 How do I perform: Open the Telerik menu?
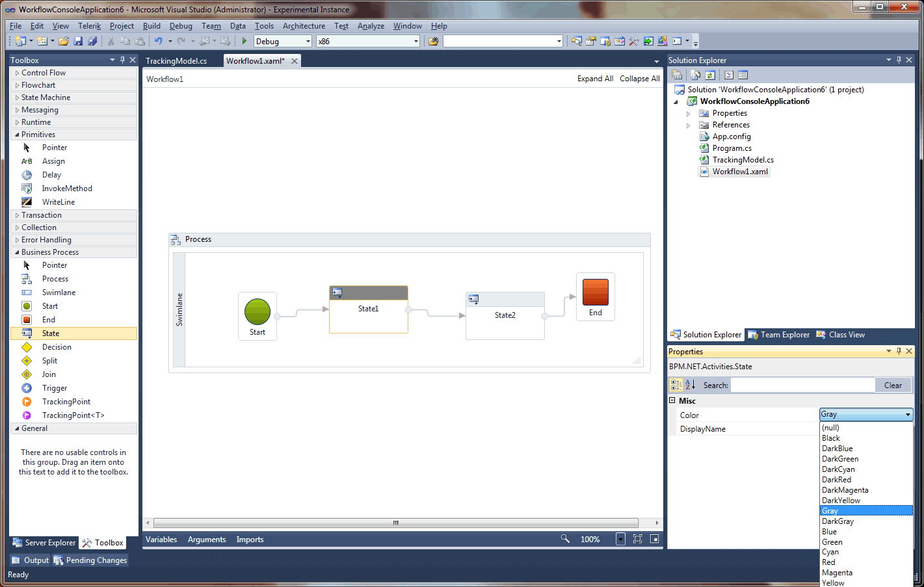coord(89,26)
